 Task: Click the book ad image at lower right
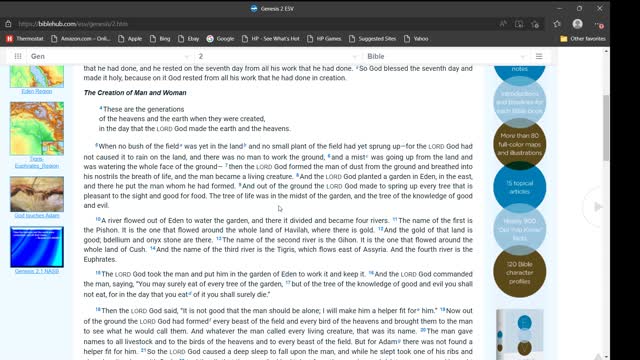[x=520, y=335]
